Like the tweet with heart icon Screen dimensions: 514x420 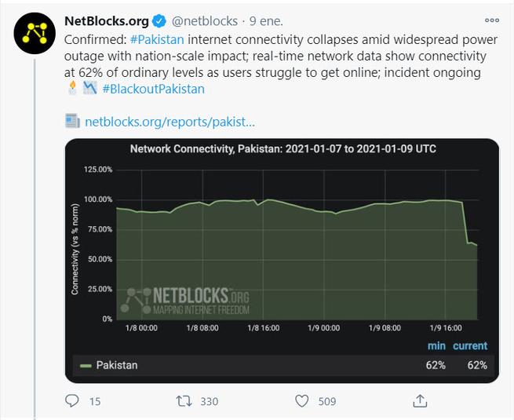coord(302,401)
